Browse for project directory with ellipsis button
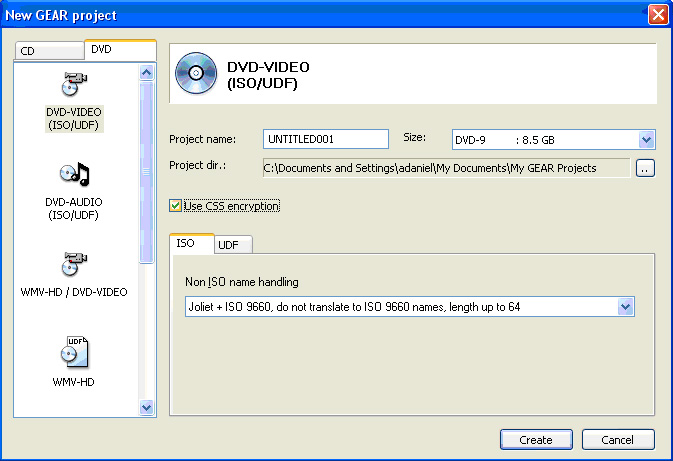 645,169
